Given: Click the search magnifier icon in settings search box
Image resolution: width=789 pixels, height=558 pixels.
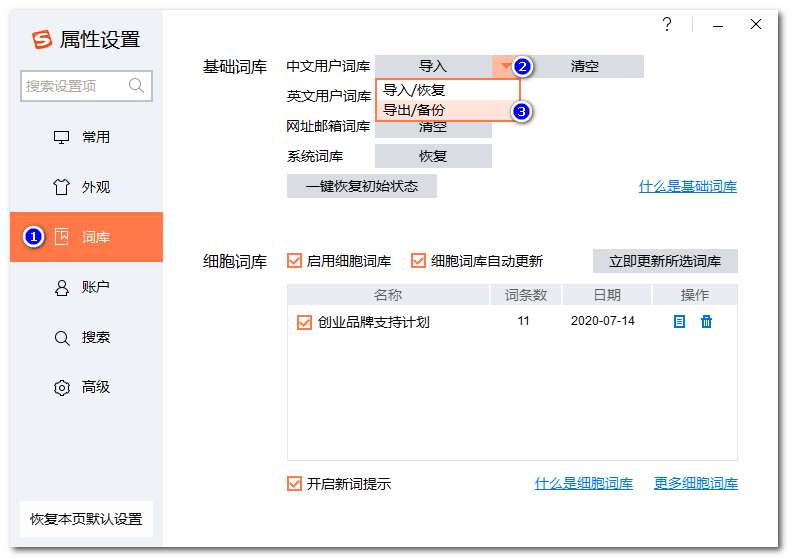Looking at the screenshot, I should pos(137,86).
